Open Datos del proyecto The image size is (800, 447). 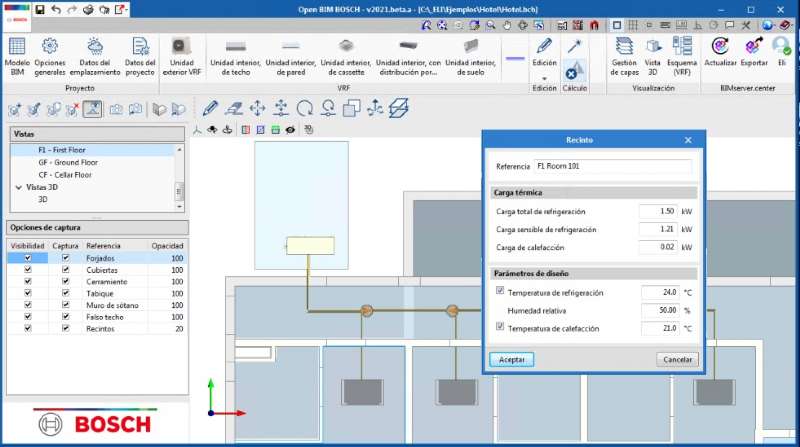[140, 57]
